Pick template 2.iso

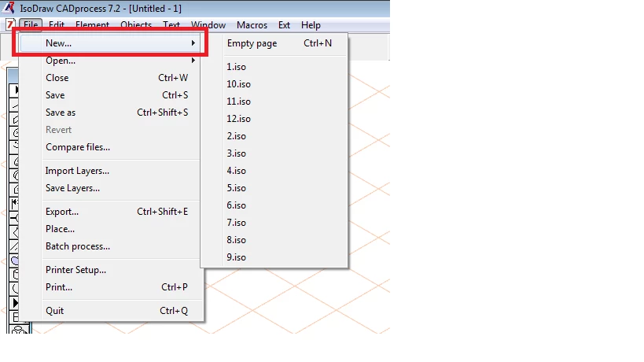274,135
